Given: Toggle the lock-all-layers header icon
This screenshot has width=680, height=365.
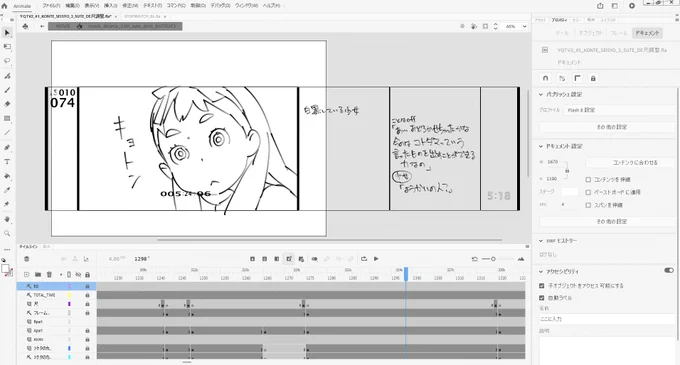Looking at the screenshot, I should coord(87,274).
